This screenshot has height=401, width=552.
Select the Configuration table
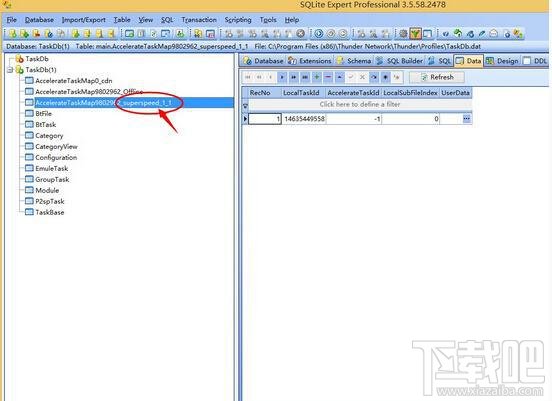pyautogui.click(x=56, y=157)
